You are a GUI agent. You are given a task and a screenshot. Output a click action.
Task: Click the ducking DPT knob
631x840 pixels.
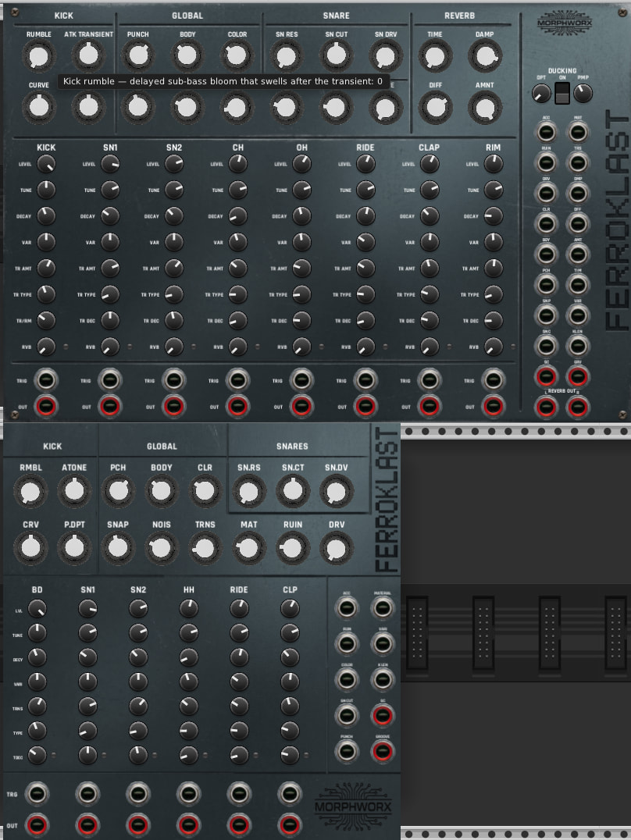point(541,94)
